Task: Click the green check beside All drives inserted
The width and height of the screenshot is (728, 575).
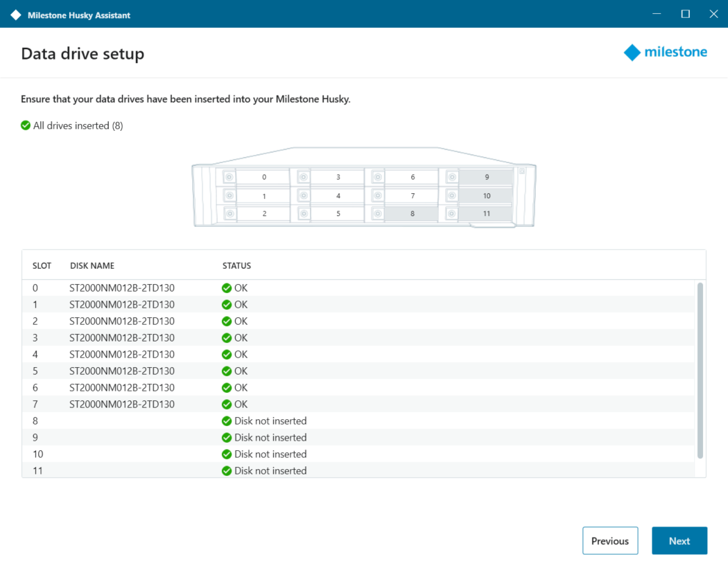Action: coord(26,125)
